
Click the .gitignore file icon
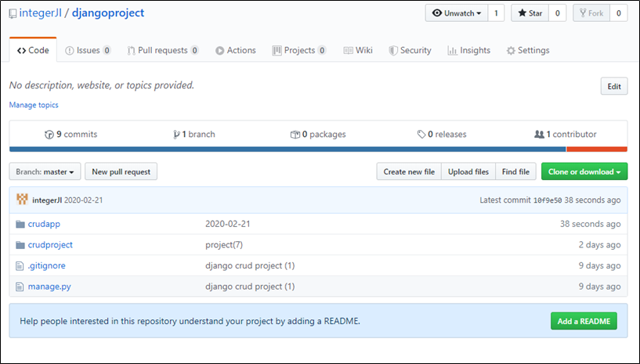click(20, 266)
